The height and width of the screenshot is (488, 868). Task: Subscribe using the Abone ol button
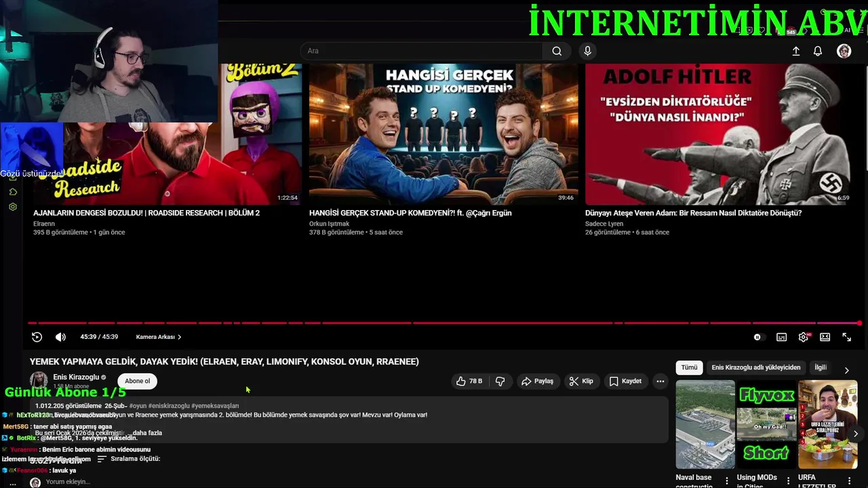(x=137, y=381)
